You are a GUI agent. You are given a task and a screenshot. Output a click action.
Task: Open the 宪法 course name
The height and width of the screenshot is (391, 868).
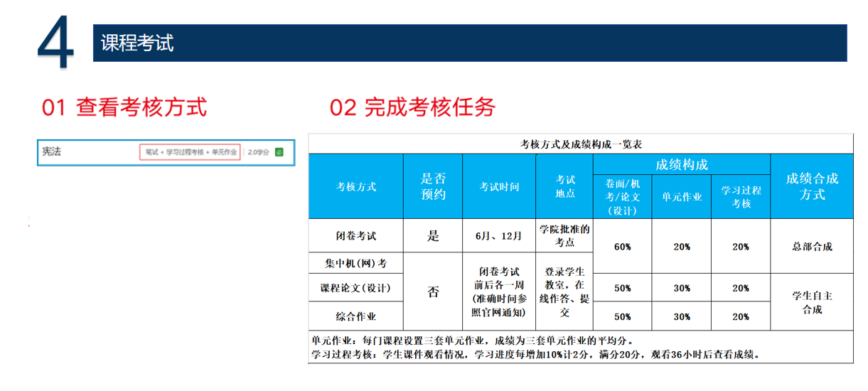pos(51,152)
